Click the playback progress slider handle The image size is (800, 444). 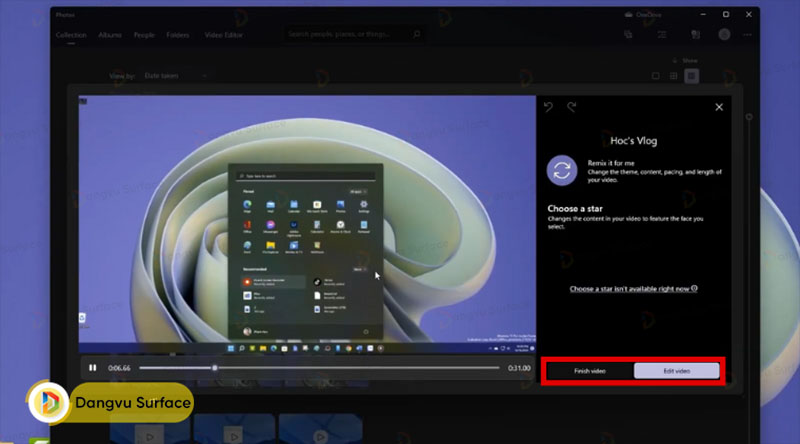215,368
